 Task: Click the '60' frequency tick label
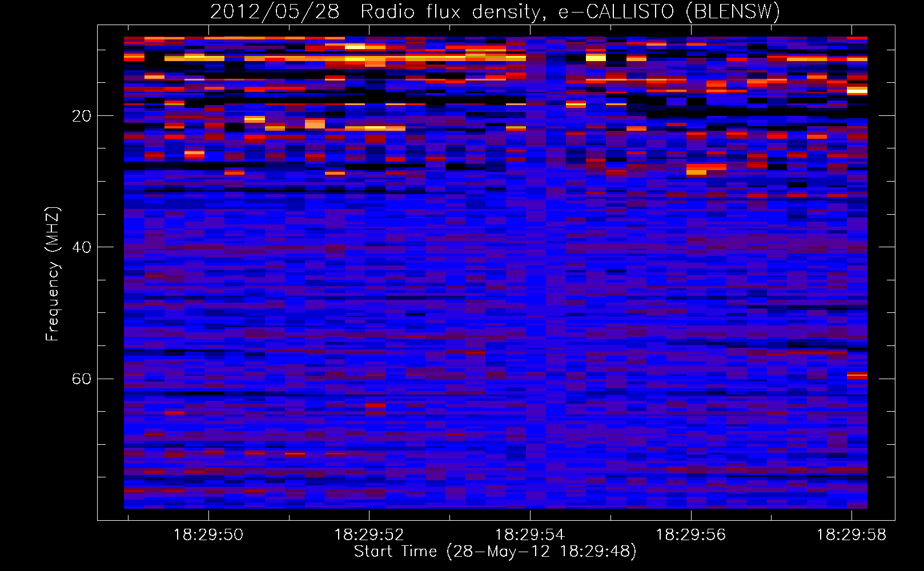(x=82, y=379)
